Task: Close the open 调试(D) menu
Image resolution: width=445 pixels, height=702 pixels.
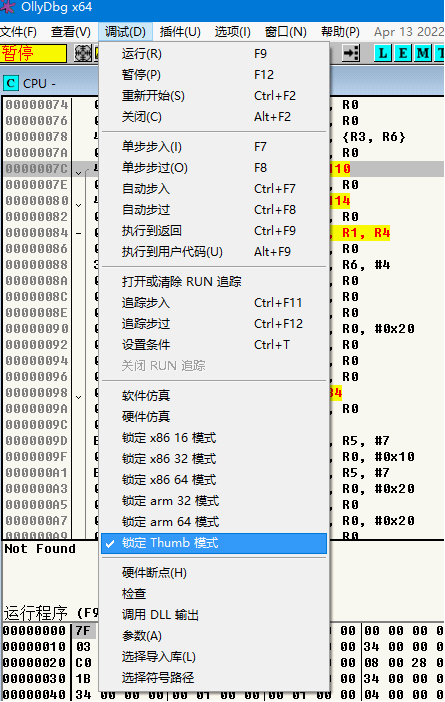Action: [125, 32]
